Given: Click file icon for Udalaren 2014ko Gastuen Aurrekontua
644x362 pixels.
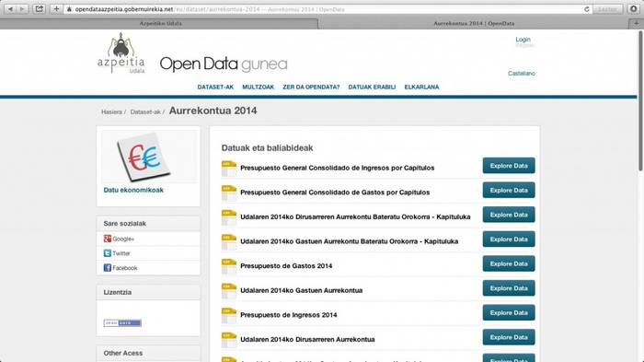Looking at the screenshot, I should point(229,291).
